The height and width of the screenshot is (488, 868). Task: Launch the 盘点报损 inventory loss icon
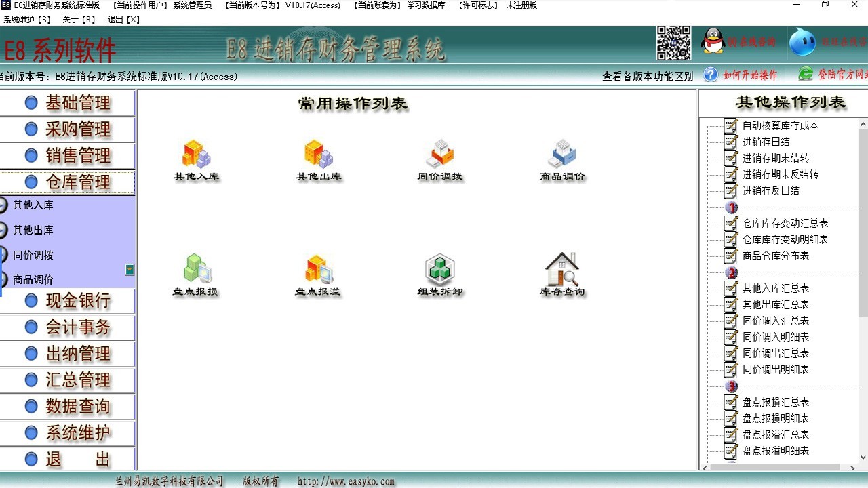tap(196, 270)
